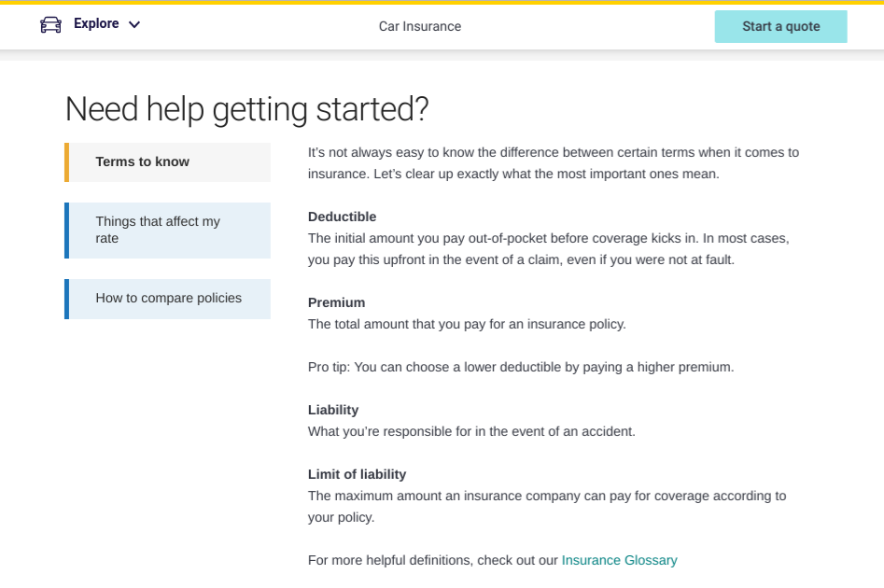The width and height of the screenshot is (884, 588).
Task: Open the Insurance Glossary link
Action: (619, 560)
